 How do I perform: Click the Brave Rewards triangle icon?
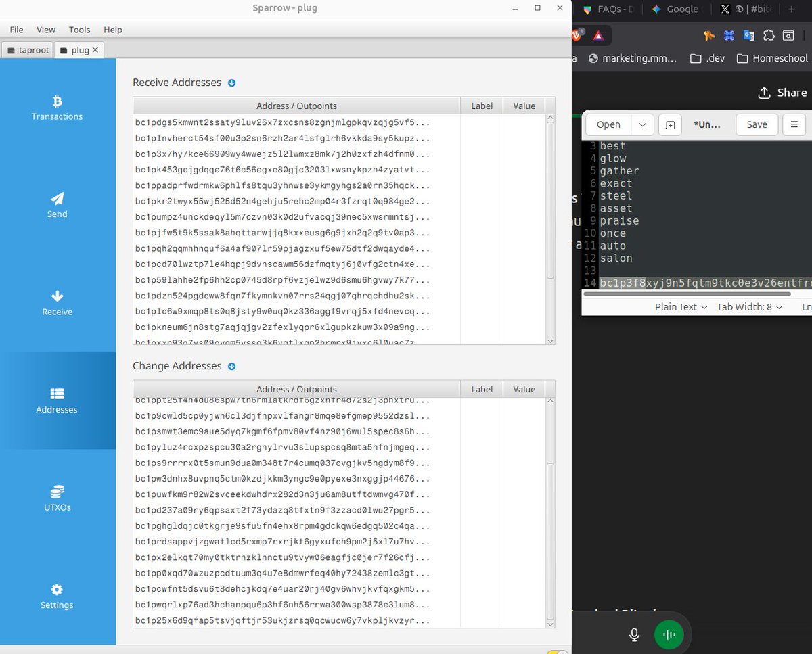pyautogui.click(x=599, y=35)
